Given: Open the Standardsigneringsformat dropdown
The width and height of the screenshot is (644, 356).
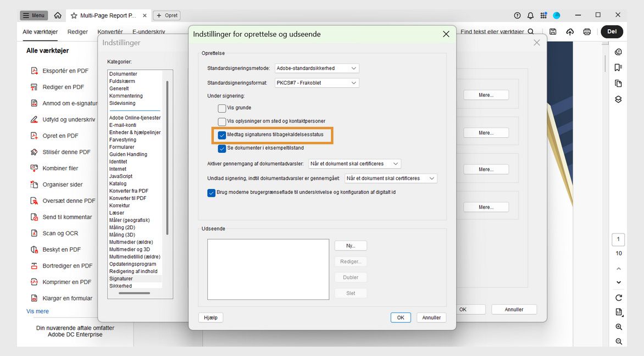Looking at the screenshot, I should [x=317, y=82].
